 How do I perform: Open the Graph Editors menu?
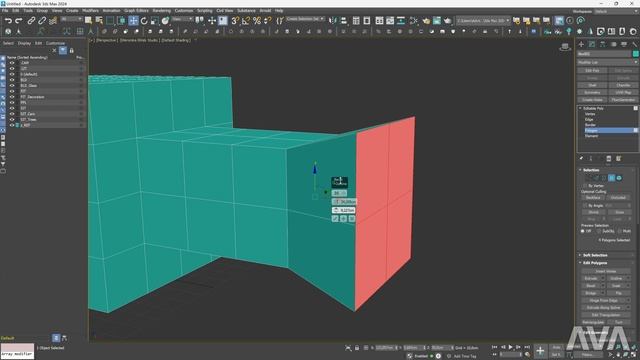pos(136,11)
